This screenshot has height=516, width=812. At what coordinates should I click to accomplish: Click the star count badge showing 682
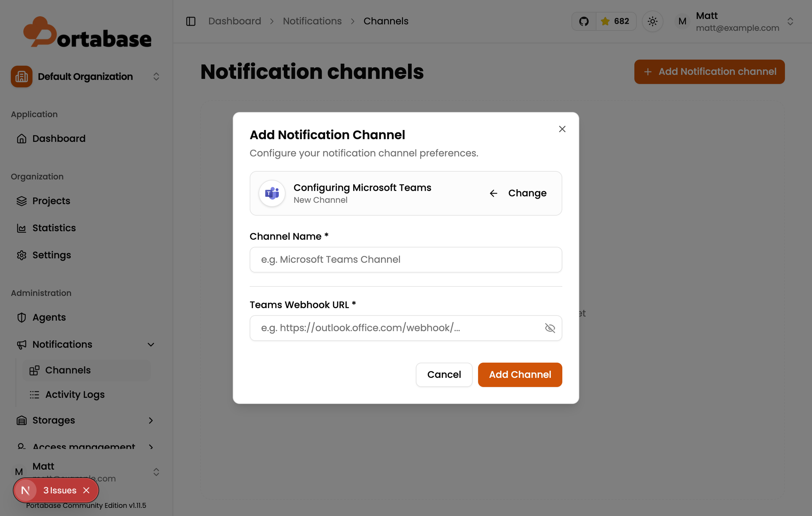pos(615,21)
